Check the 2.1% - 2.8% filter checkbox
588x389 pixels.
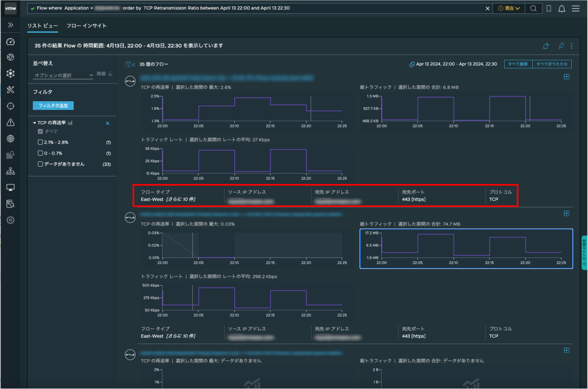pos(40,142)
